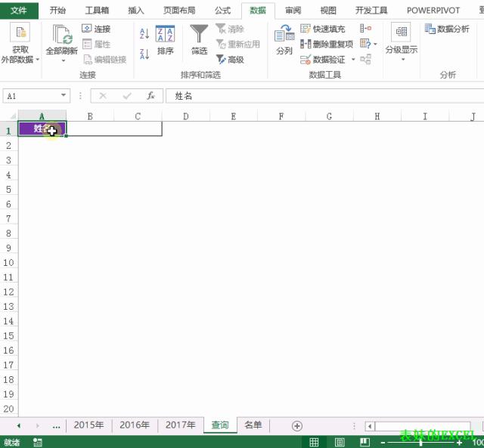
Task: Open the Outline (分级显示) menu
Action: tap(402, 42)
